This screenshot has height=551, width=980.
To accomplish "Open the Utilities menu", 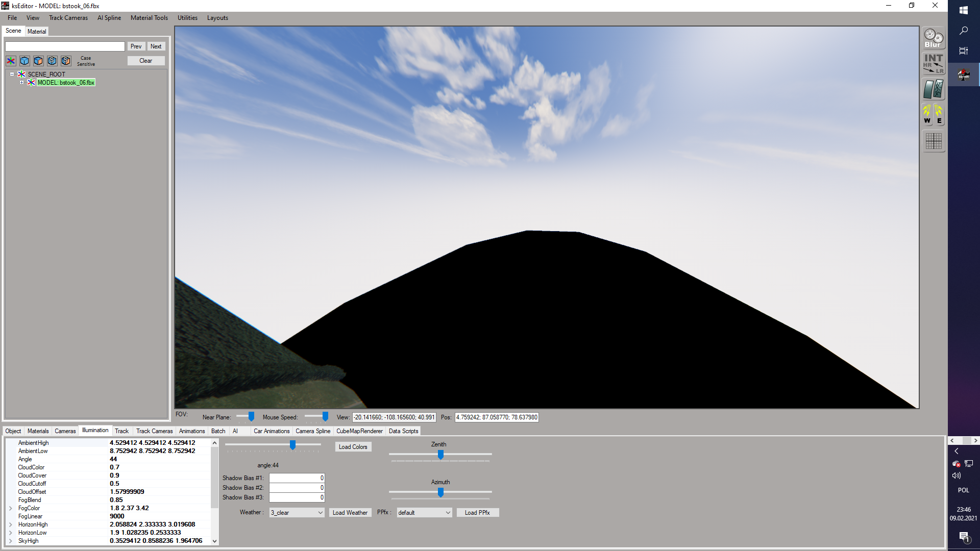I will (187, 18).
